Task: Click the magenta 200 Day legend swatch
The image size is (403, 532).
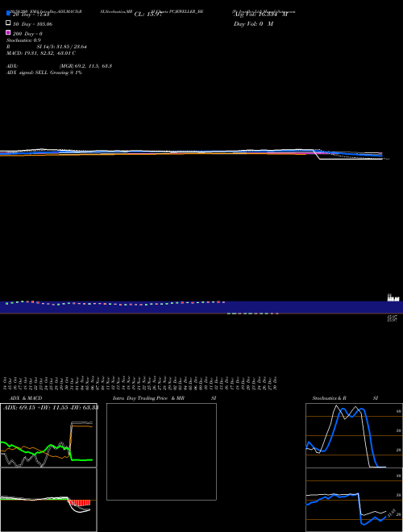Action: (x=8, y=32)
